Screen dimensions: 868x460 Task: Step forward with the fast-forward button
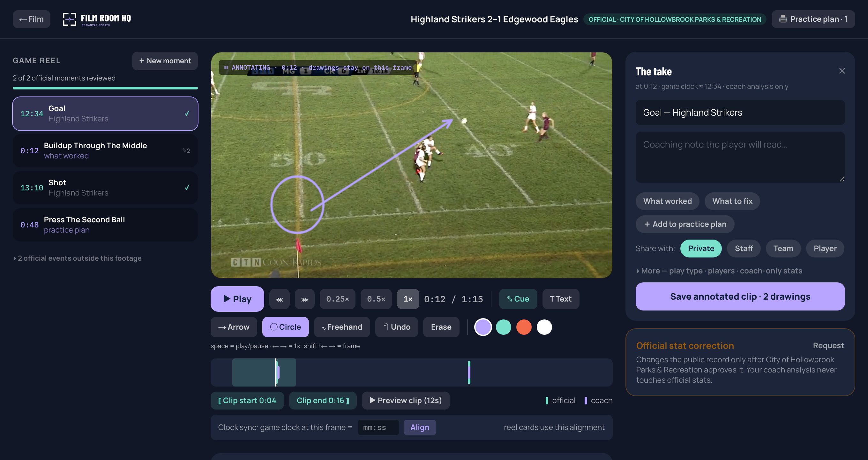point(305,299)
